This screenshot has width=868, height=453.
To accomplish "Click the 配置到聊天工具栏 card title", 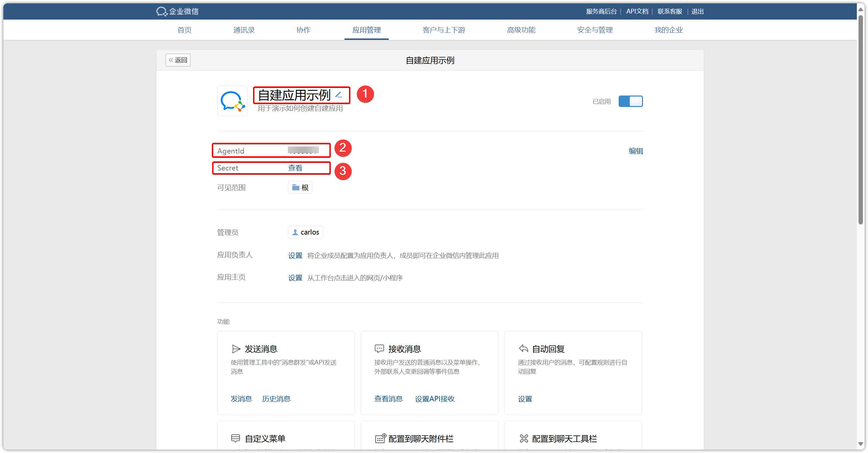I will 565,438.
